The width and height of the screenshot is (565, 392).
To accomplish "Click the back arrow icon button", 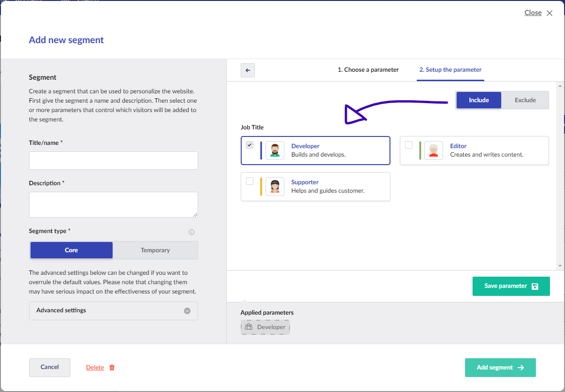I will (248, 70).
